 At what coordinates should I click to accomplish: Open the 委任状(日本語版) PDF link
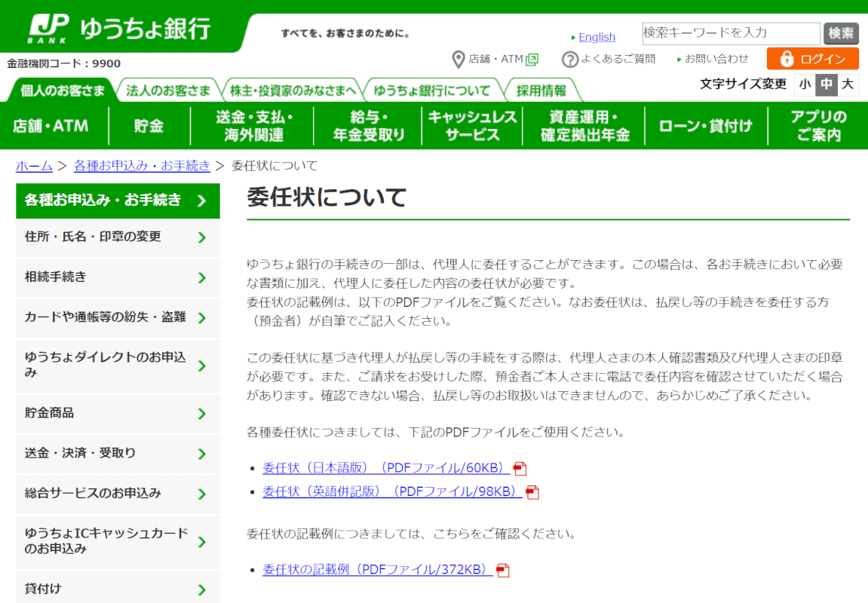click(385, 468)
